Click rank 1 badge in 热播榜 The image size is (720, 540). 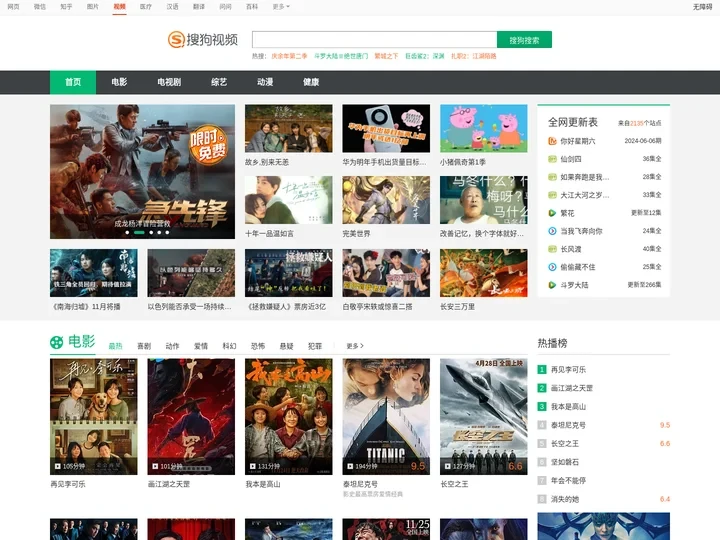[542, 370]
